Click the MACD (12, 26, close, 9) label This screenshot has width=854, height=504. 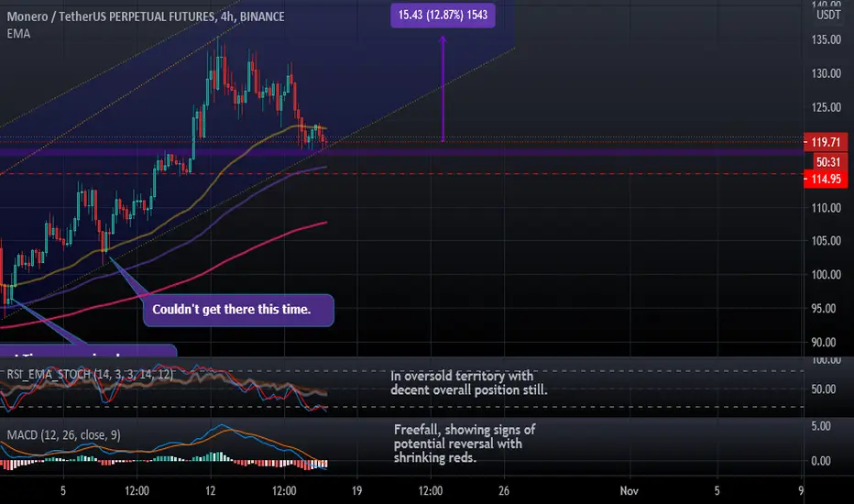point(64,434)
